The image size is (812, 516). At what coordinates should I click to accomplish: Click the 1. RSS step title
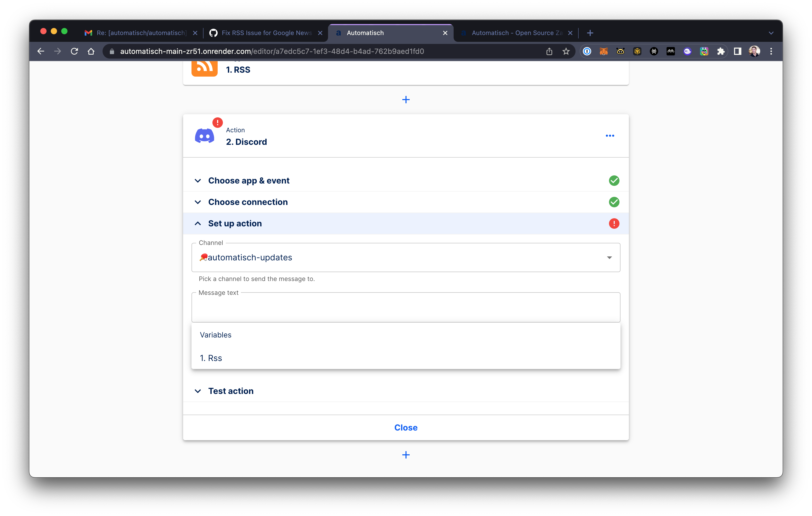tap(238, 70)
